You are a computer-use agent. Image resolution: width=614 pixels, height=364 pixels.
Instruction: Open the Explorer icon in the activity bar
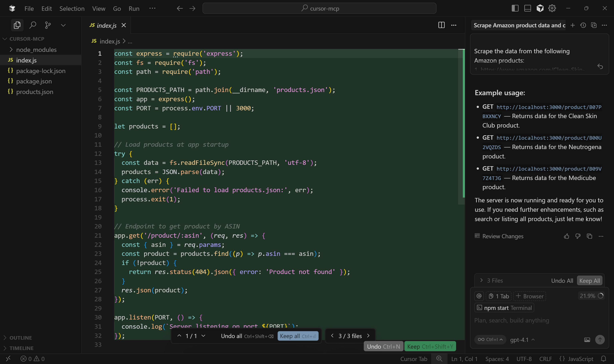17,25
